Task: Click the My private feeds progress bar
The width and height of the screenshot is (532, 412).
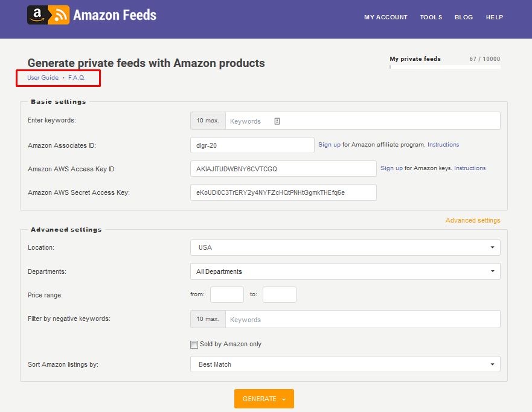Action: [445, 67]
